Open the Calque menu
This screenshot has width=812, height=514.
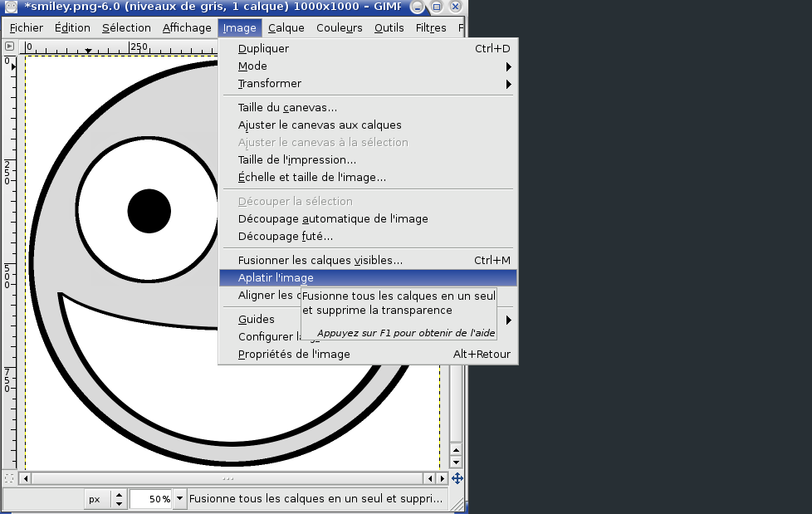coord(286,27)
